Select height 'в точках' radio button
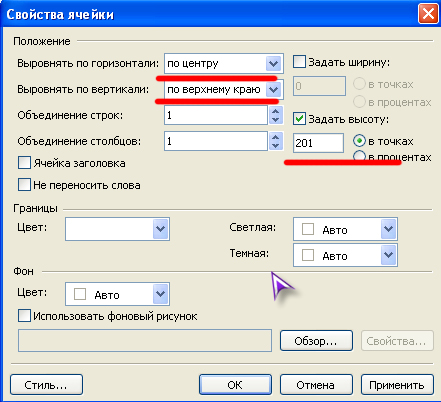This screenshot has height=402, width=441. point(359,141)
